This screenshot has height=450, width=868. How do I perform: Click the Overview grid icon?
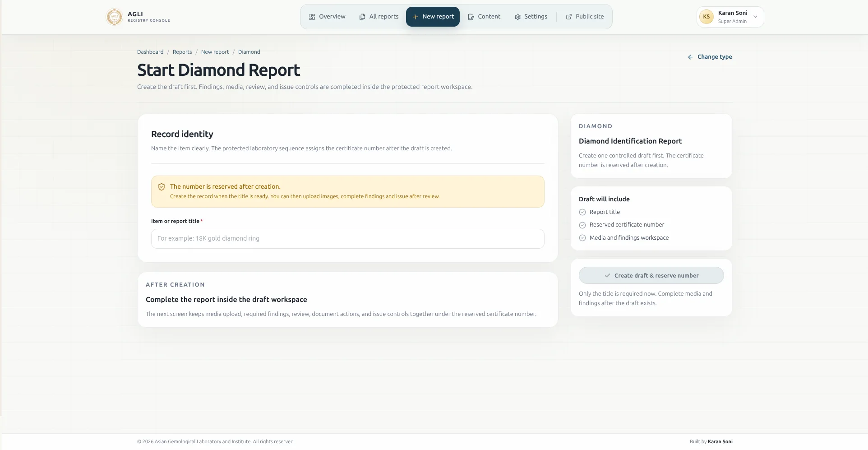312,17
